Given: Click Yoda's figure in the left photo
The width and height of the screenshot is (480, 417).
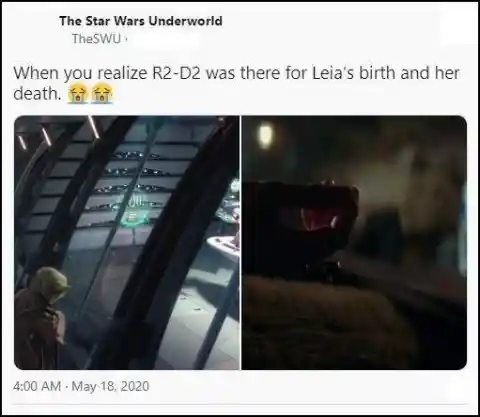Looking at the screenshot, I should point(43,316).
